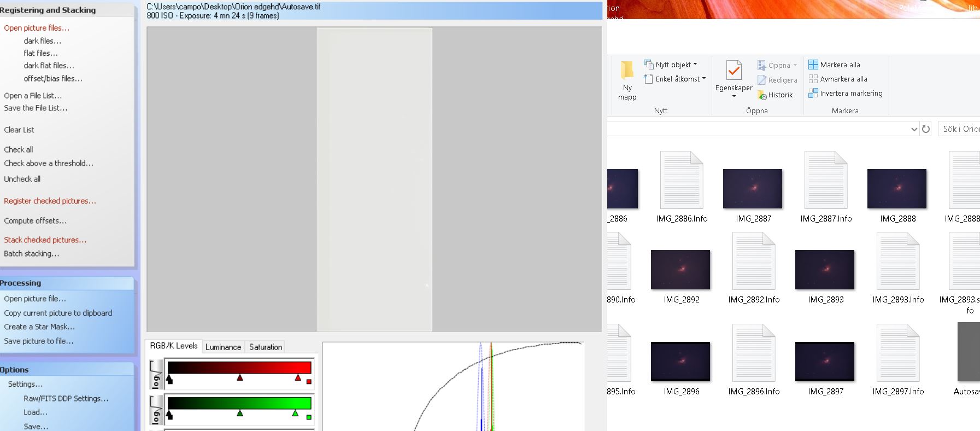Expand the Nytt objekt dropdown

(x=695, y=65)
